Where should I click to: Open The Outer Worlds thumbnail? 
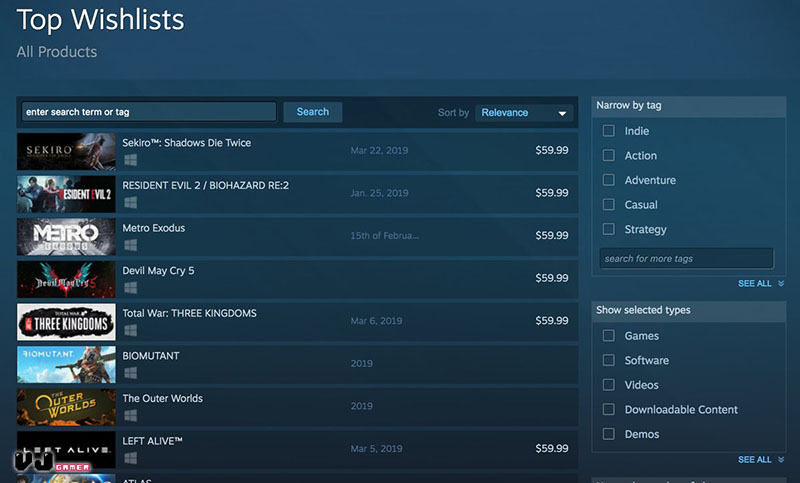(x=66, y=407)
